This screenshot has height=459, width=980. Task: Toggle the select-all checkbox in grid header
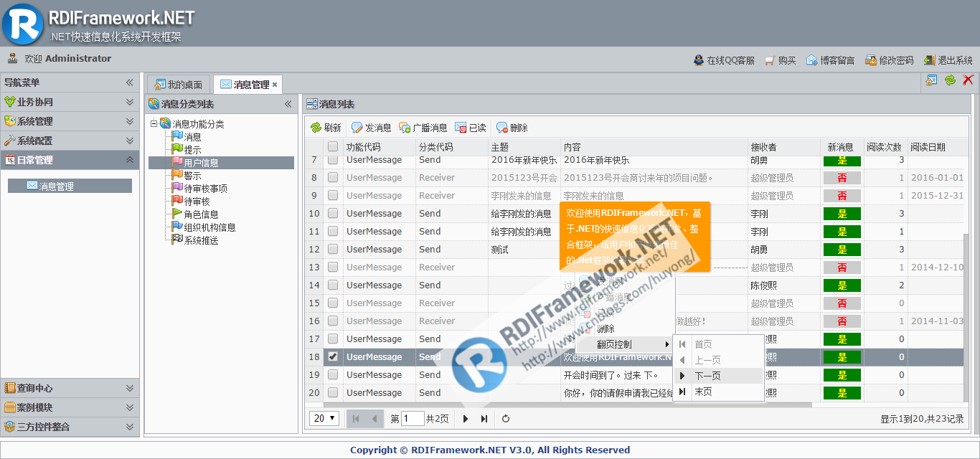[x=333, y=146]
